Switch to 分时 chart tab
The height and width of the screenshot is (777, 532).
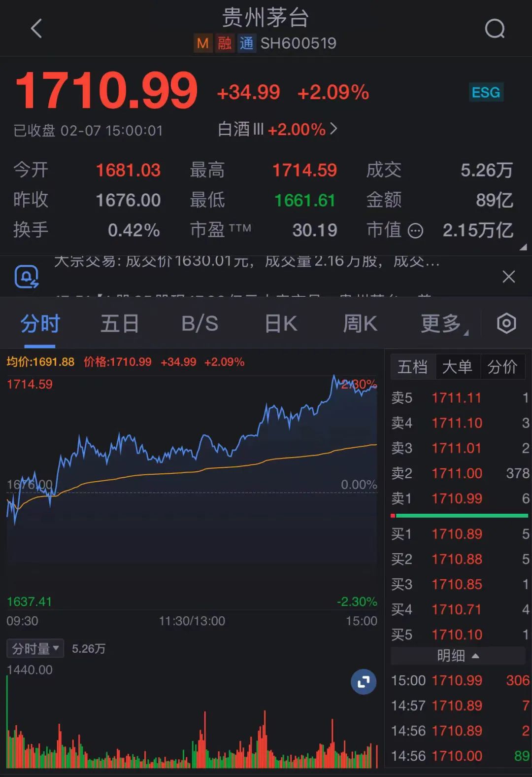coord(40,324)
